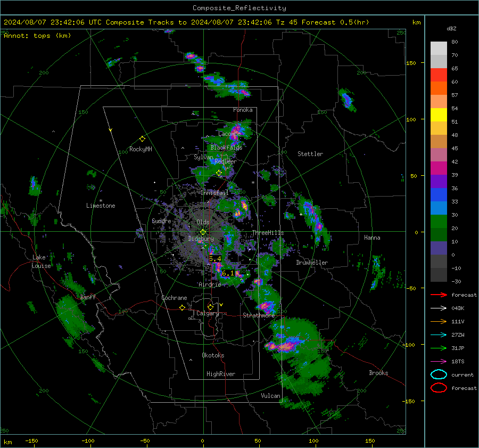Screen dimensions: 479x448
Task: Pick the purple 36-39 dBZ swatch
Action: pyautogui.click(x=439, y=182)
